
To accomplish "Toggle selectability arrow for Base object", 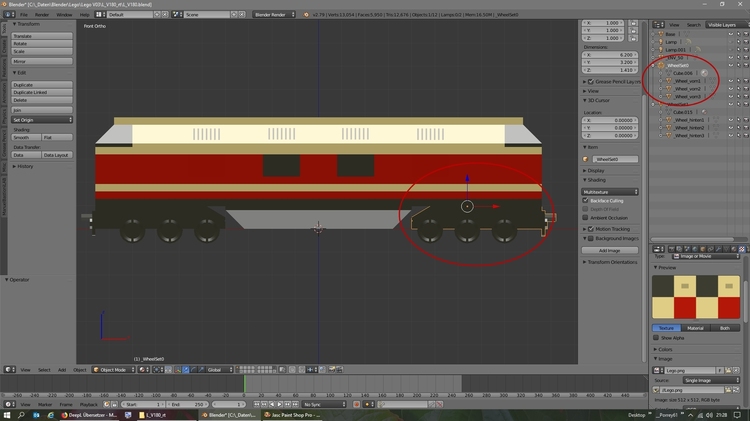I will 739,34.
